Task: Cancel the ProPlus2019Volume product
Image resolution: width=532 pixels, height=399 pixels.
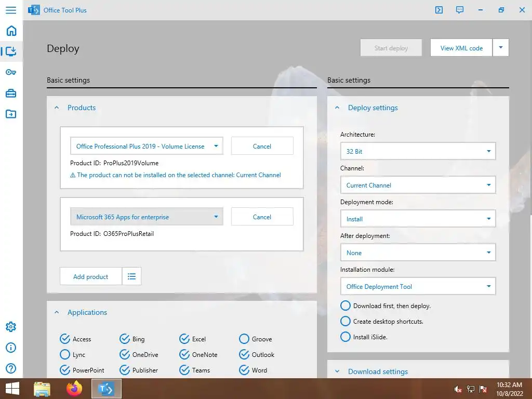Action: tap(262, 146)
